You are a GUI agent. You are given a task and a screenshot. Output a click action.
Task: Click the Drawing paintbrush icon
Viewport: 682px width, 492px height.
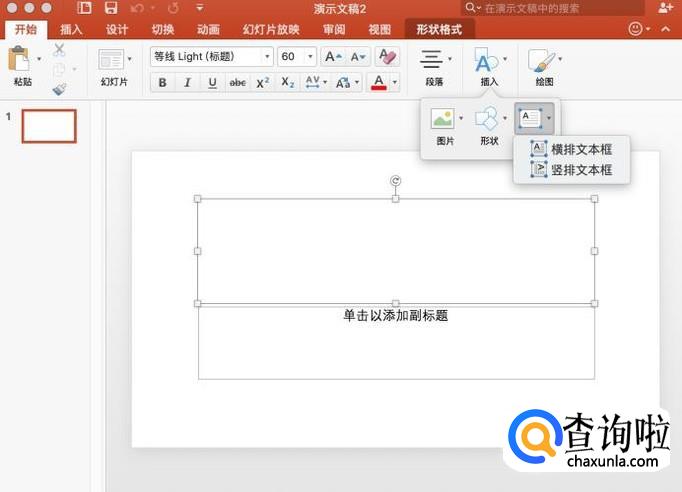click(x=541, y=60)
